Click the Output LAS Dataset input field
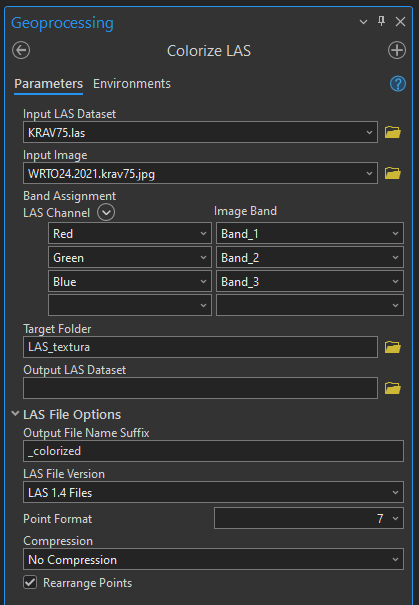 (x=200, y=388)
